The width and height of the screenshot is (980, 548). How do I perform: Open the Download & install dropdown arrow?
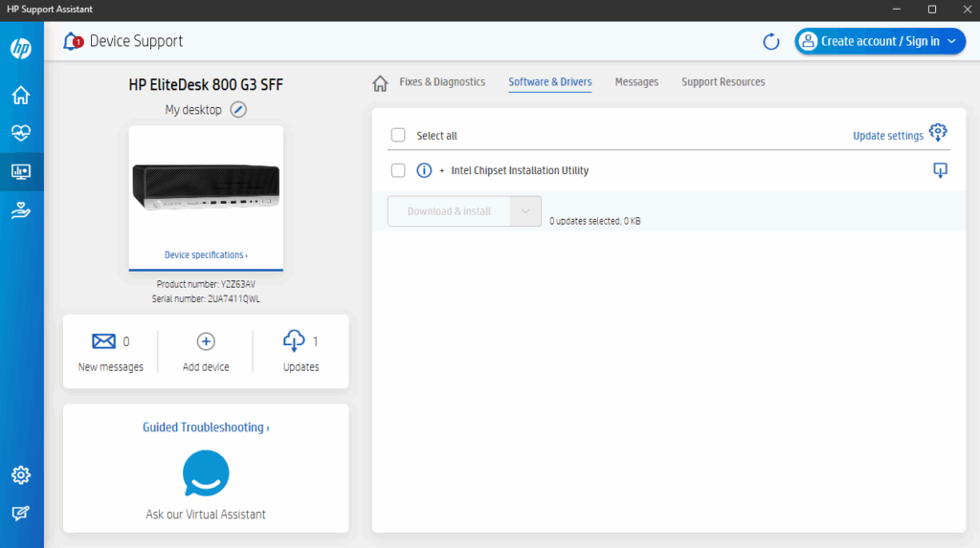click(525, 211)
